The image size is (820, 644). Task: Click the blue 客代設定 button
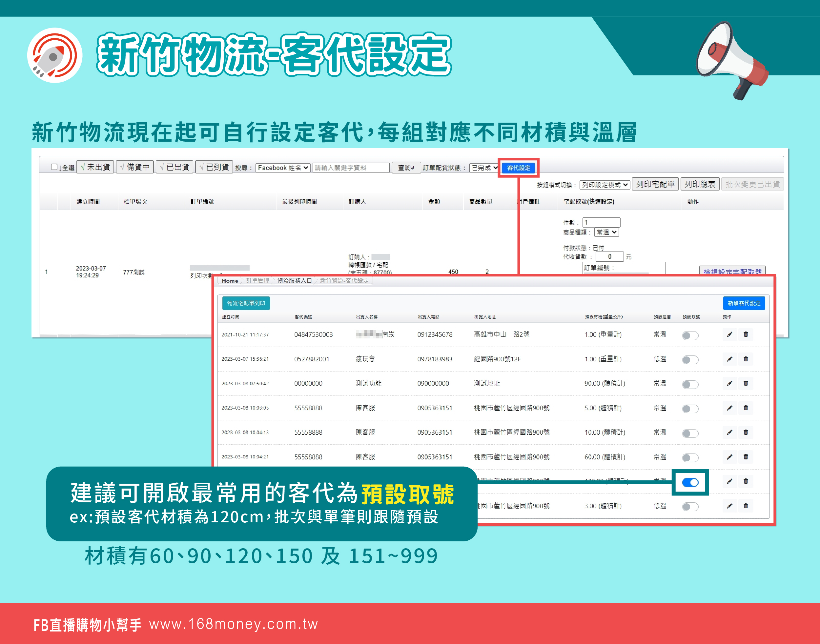(x=518, y=168)
